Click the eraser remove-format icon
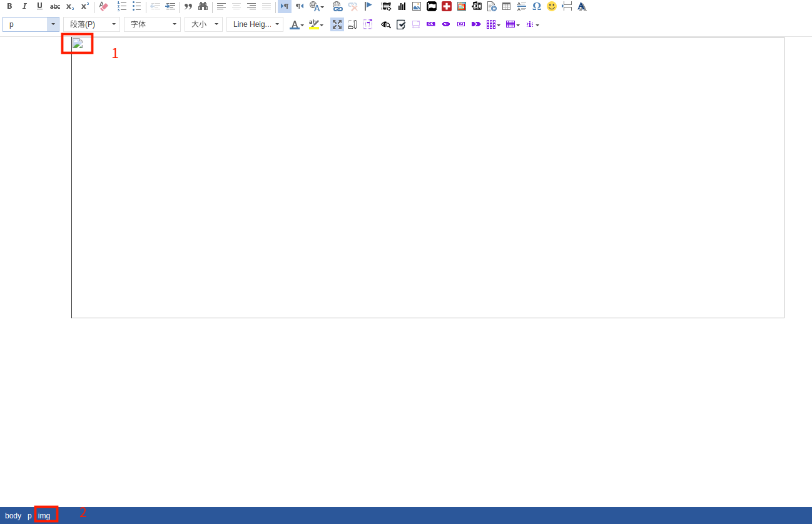The width and height of the screenshot is (812, 524). pyautogui.click(x=104, y=6)
